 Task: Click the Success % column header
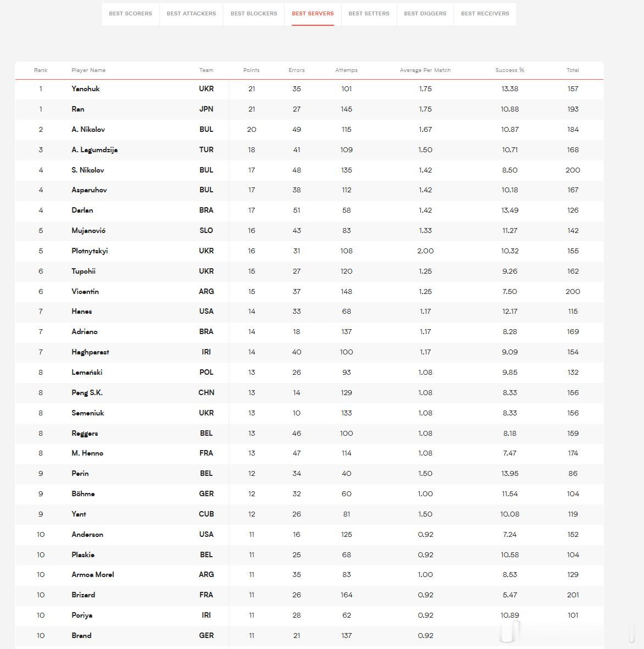point(509,70)
